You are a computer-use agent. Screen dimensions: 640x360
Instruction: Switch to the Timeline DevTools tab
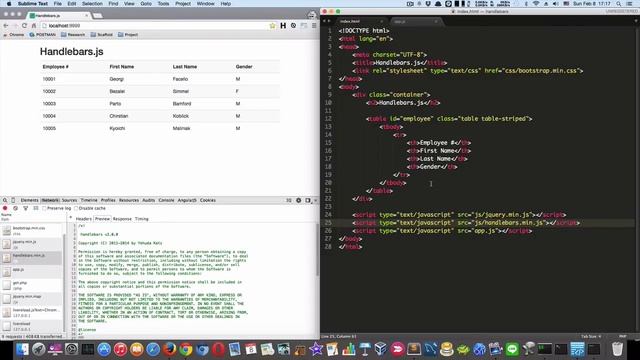point(89,200)
